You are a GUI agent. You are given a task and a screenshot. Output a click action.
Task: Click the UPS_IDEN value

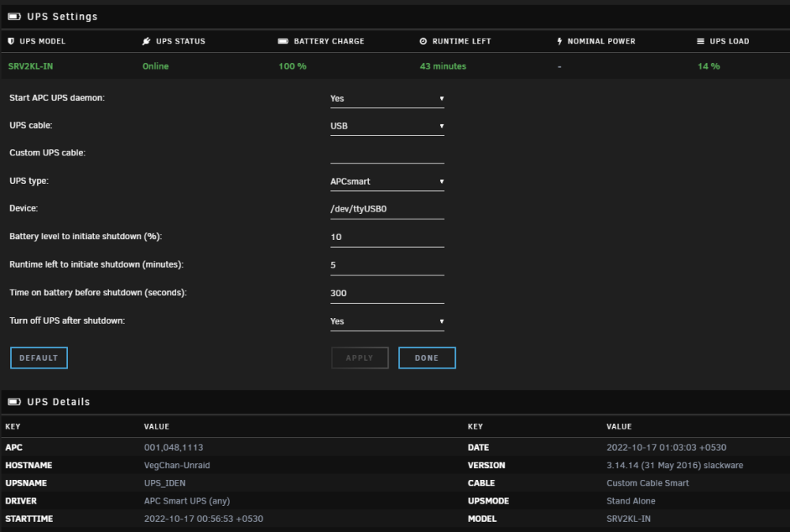[x=165, y=483]
